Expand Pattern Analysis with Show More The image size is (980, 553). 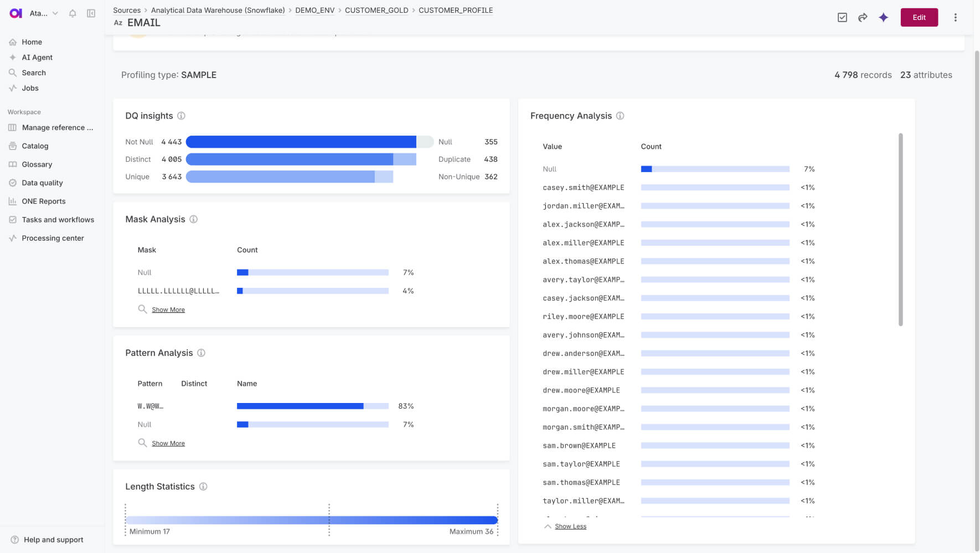(x=168, y=443)
